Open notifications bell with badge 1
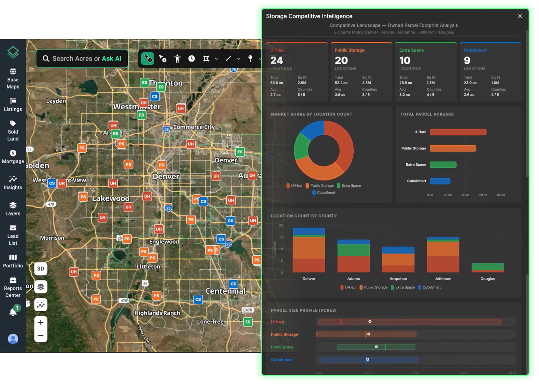The width and height of the screenshot is (539, 392). 14,310
